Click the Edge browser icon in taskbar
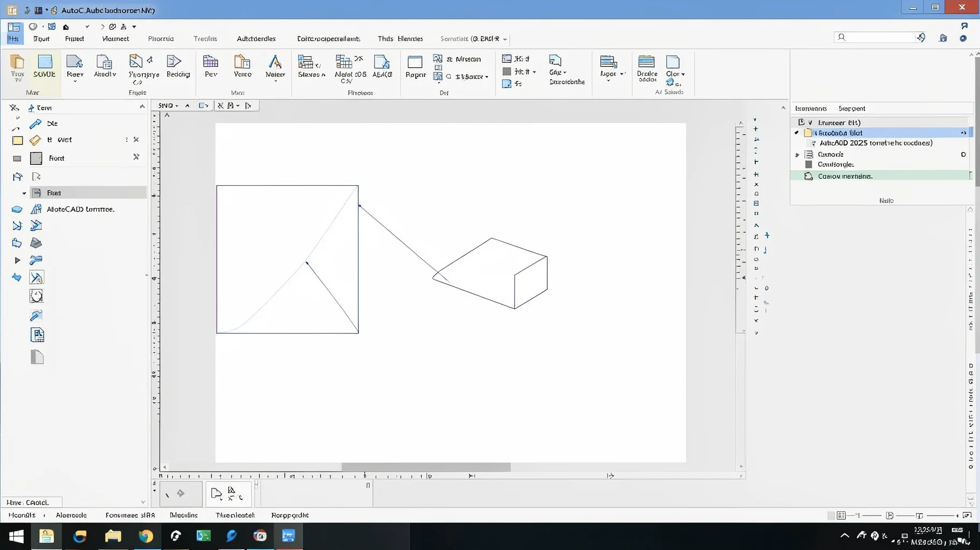The image size is (980, 550). tap(80, 536)
